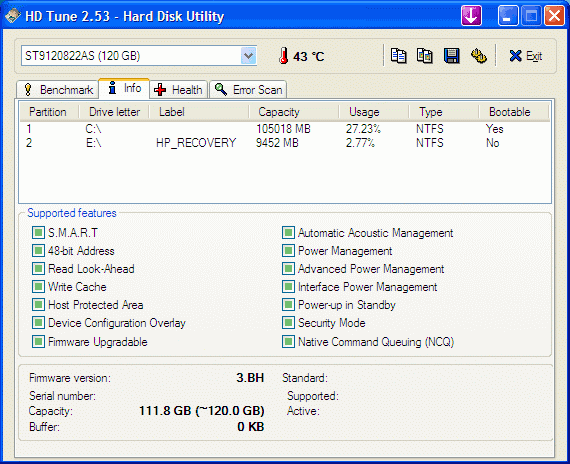Click the Exit button
Image resolution: width=570 pixels, height=464 pixels.
click(x=526, y=56)
